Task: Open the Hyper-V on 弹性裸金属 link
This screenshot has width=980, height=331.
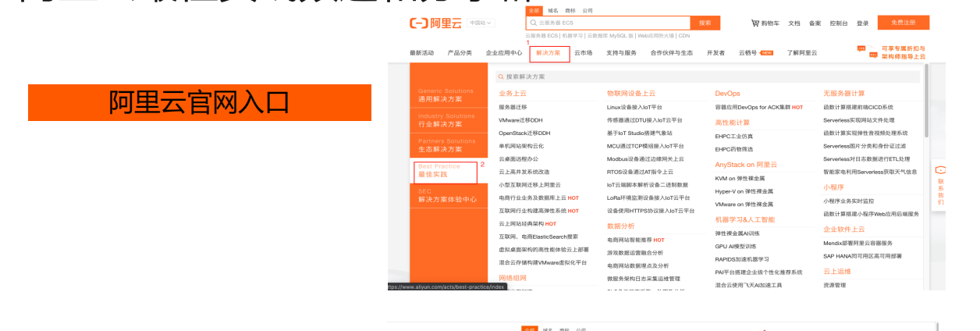Action: pos(744,190)
